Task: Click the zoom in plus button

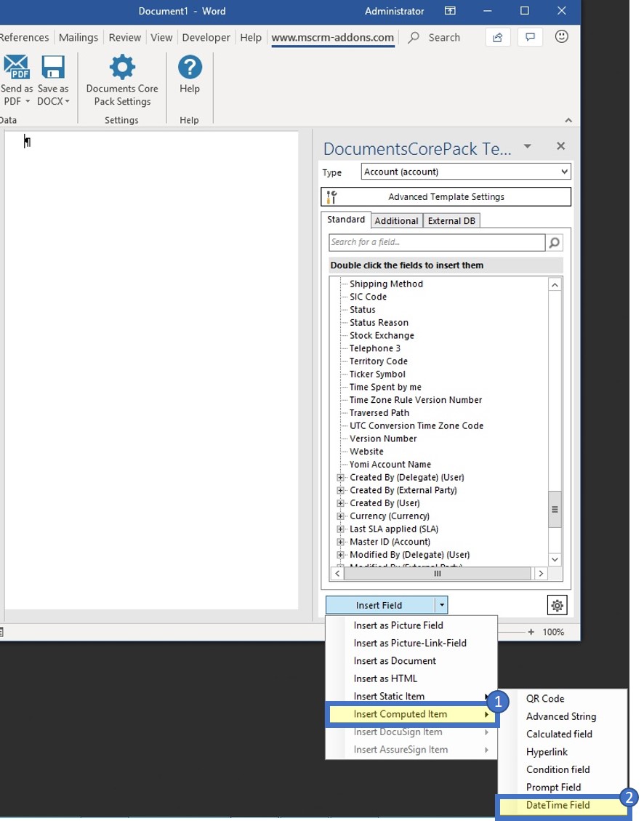Action: coord(531,632)
